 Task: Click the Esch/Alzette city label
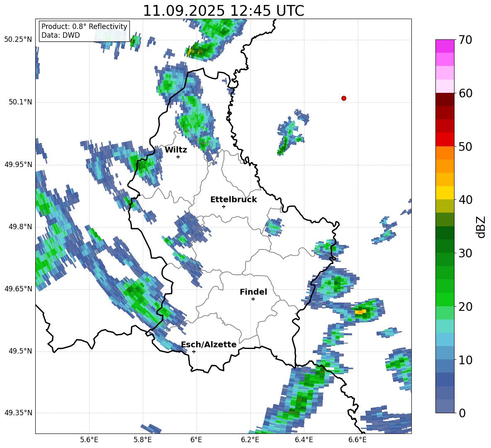209,344
